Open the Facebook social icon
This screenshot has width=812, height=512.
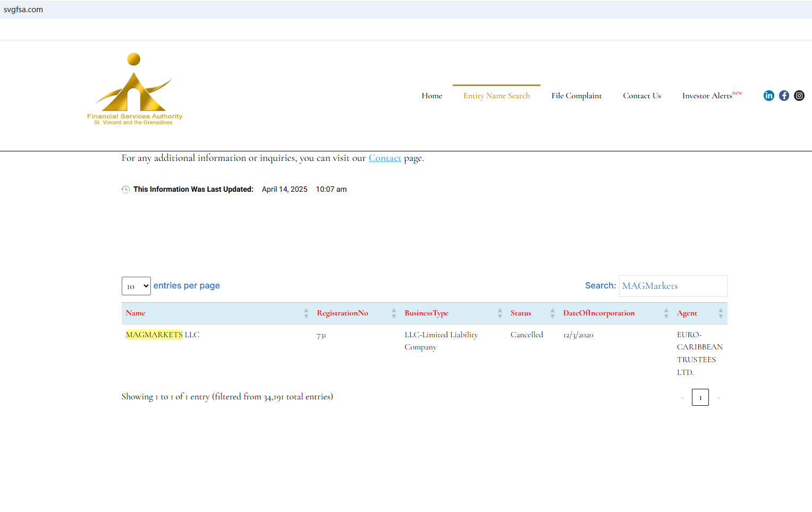pyautogui.click(x=784, y=96)
